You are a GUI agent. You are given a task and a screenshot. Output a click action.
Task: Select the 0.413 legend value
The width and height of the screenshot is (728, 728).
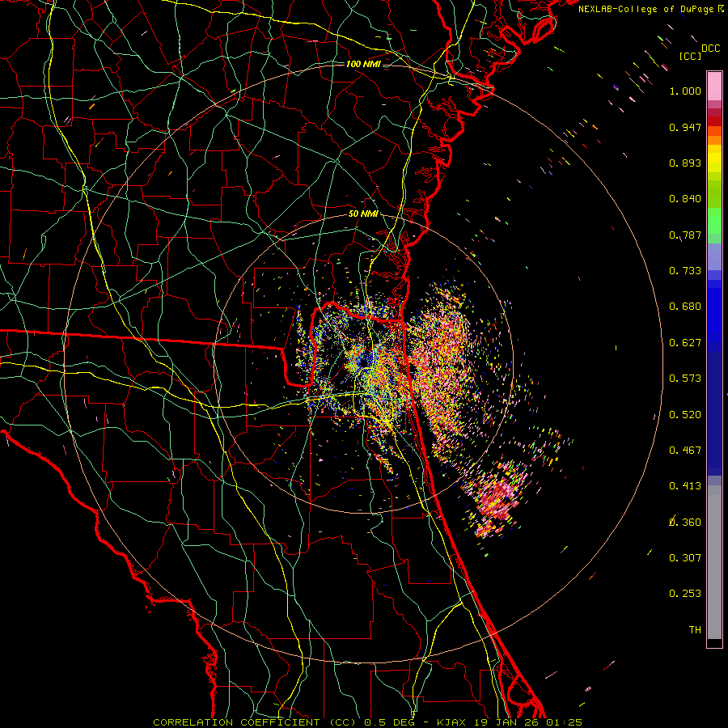(x=685, y=486)
